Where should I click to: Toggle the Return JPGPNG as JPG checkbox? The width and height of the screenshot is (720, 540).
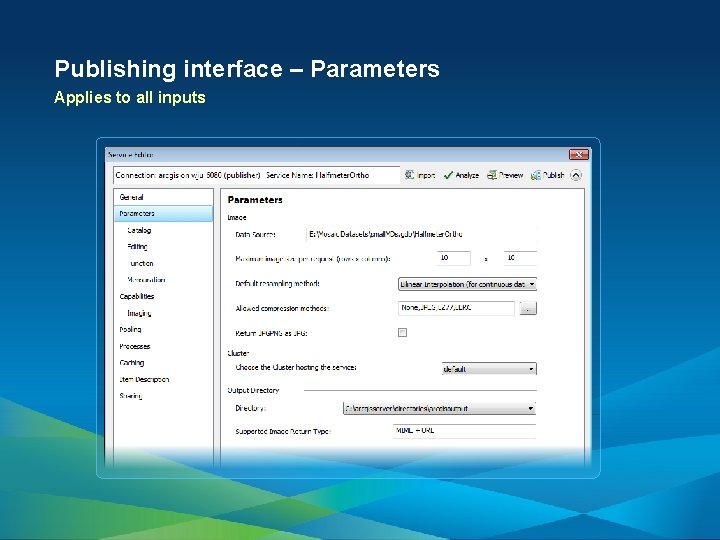(x=402, y=332)
